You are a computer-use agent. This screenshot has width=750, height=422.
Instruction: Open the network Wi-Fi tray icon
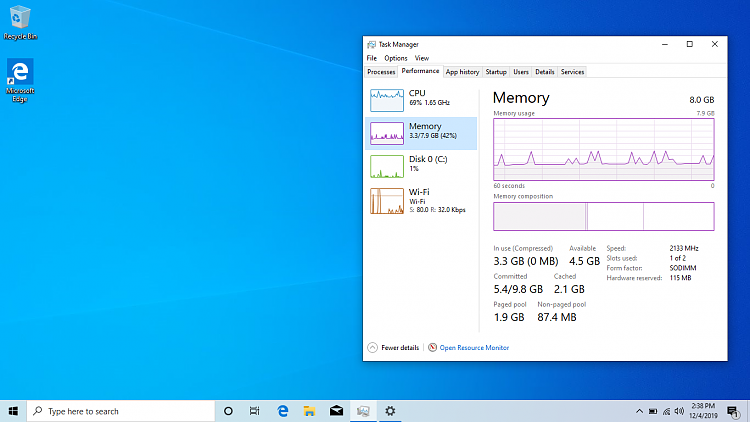pyautogui.click(x=666, y=411)
